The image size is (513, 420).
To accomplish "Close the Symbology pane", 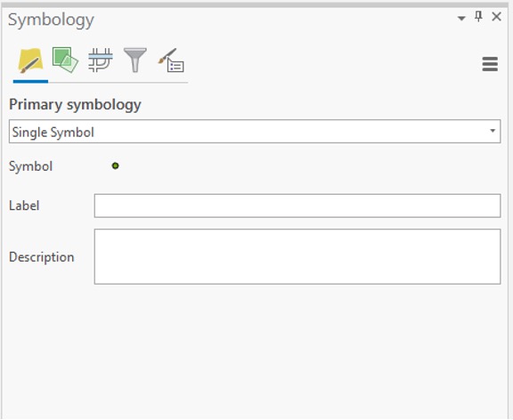I will (496, 16).
